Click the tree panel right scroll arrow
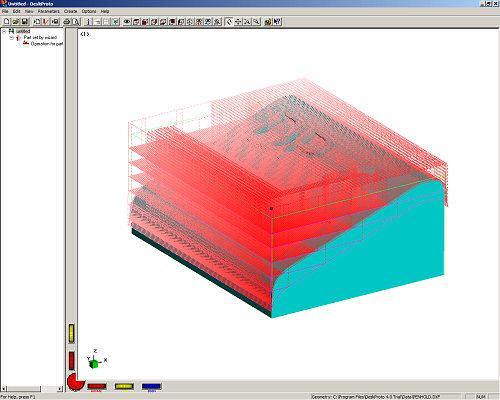 60,389
